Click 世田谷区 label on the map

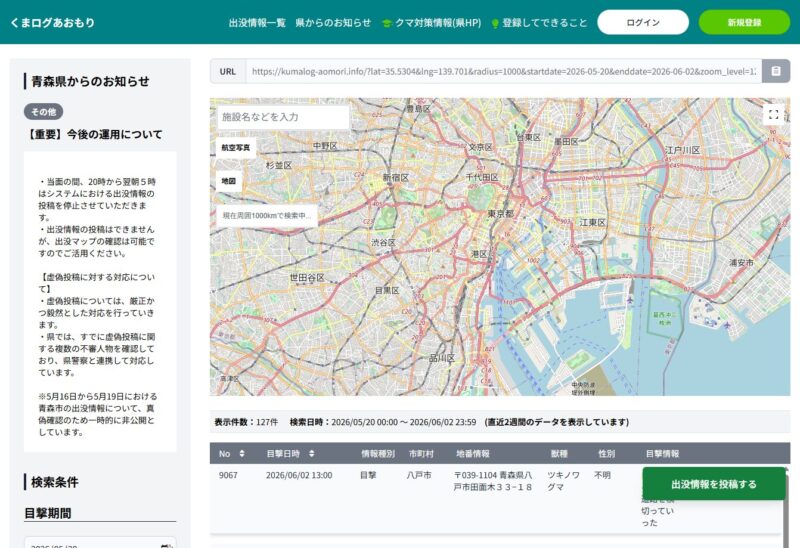[307, 278]
